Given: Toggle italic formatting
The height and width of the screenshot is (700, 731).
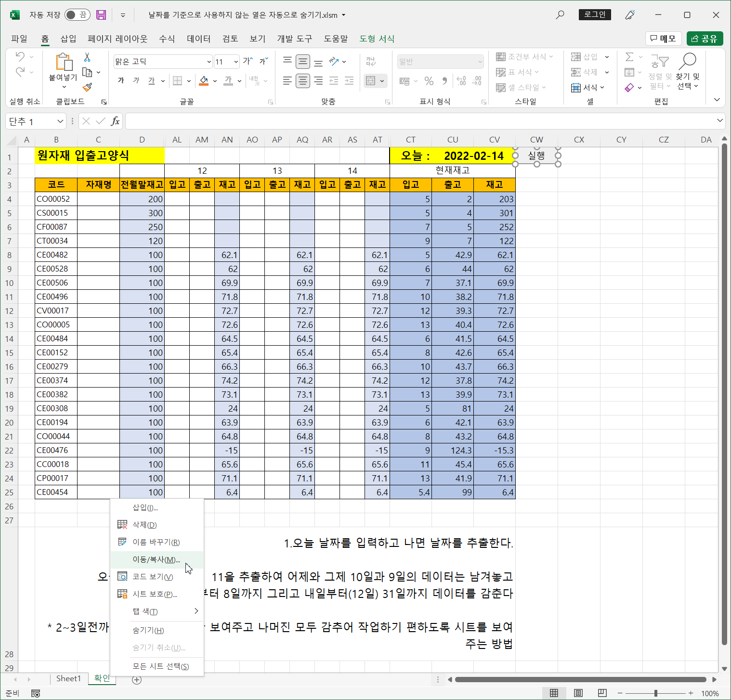Looking at the screenshot, I should pyautogui.click(x=136, y=80).
